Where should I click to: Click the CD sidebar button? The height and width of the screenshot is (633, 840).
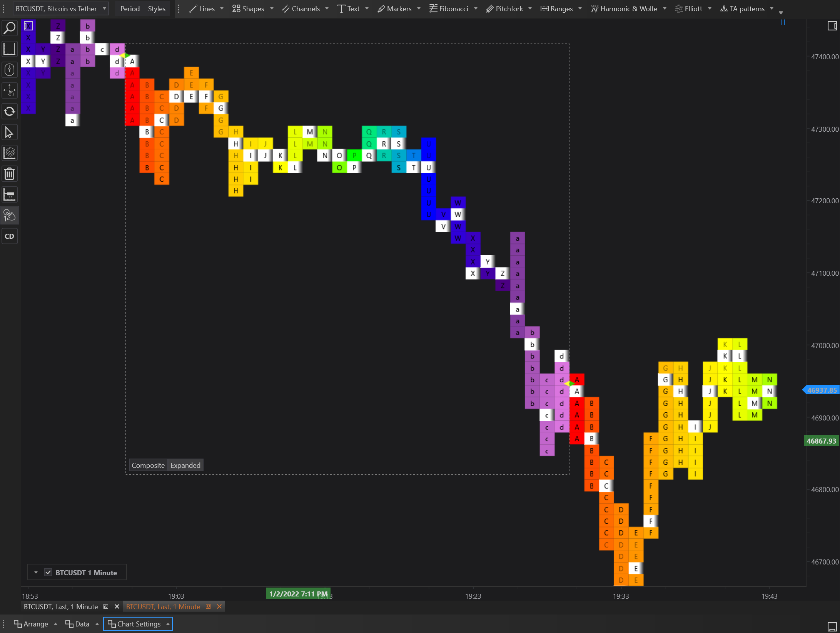tap(10, 236)
